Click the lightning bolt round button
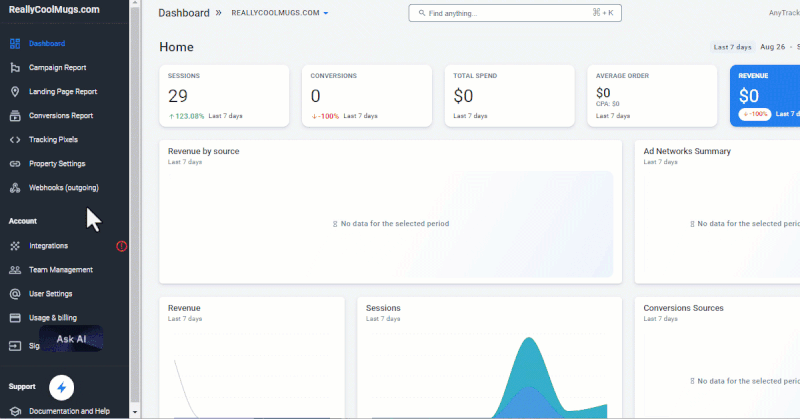 pyautogui.click(x=61, y=388)
